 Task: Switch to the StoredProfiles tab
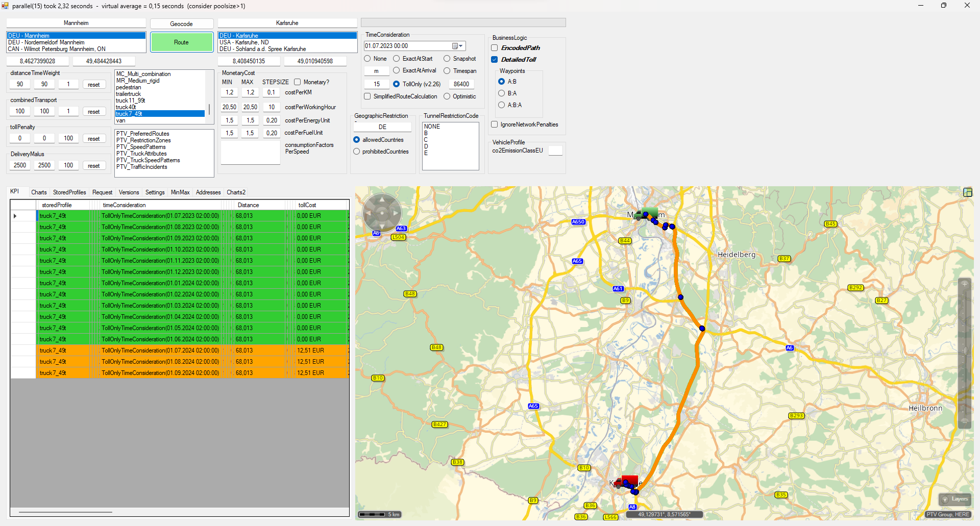[x=69, y=192]
